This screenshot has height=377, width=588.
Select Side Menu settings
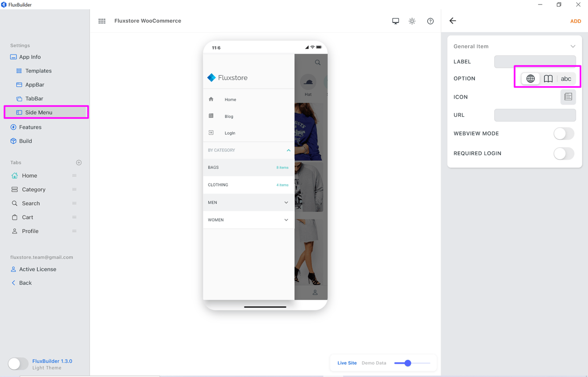click(46, 112)
